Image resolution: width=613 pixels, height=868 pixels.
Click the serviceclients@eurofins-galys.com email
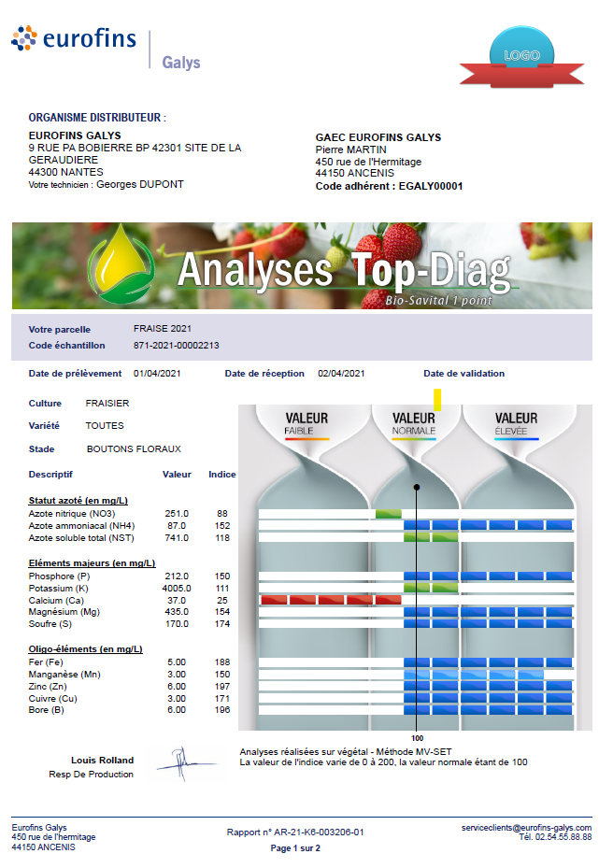(527, 828)
